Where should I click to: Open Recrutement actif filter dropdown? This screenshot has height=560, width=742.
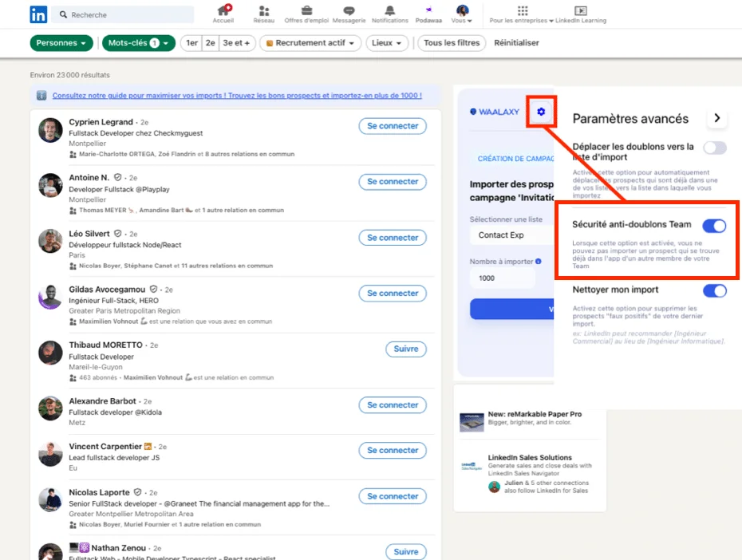pos(310,43)
